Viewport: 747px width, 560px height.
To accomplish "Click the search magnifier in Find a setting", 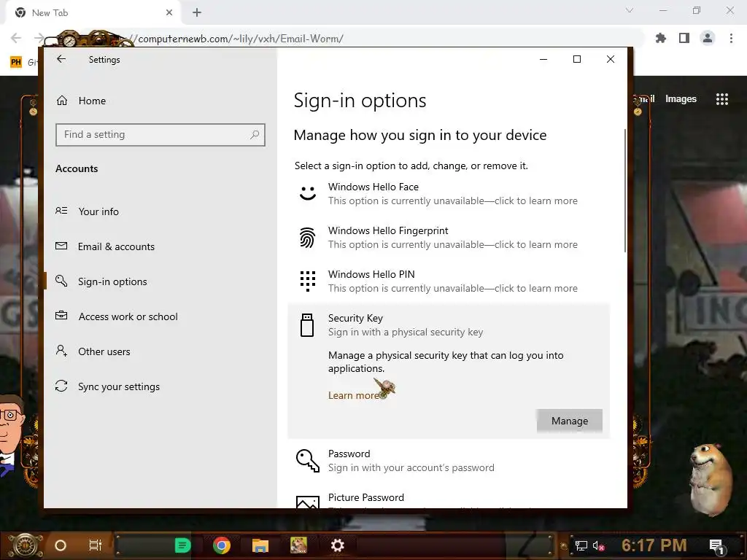I will click(x=255, y=135).
